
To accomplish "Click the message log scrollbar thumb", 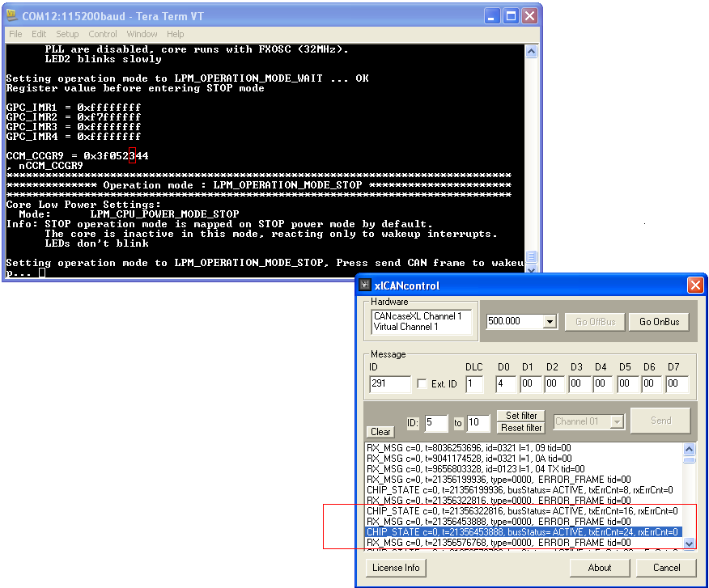I will click(689, 460).
